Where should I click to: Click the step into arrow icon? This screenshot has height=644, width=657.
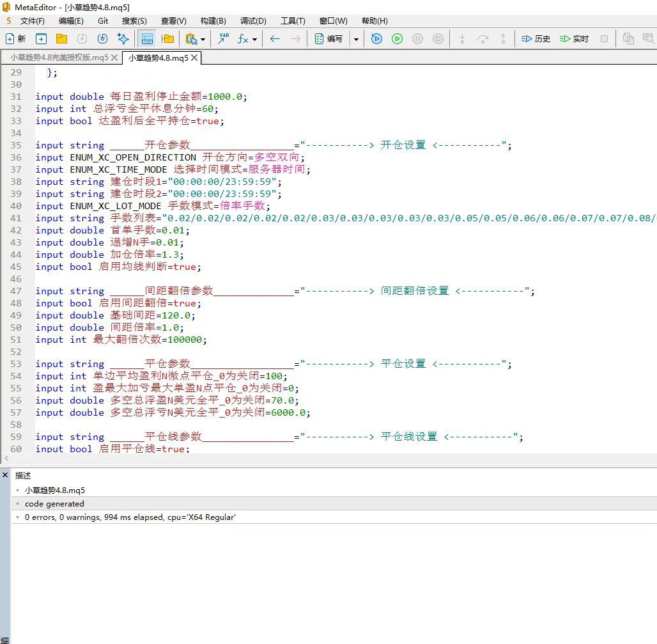click(x=462, y=39)
